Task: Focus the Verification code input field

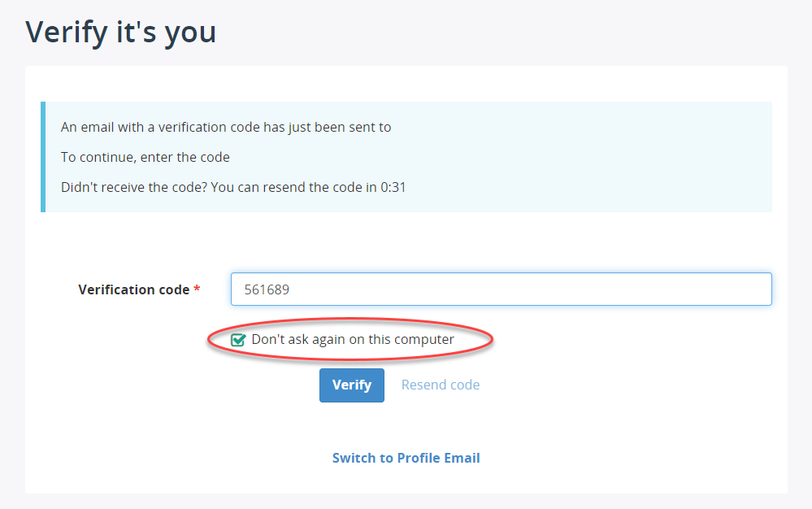Action: pos(502,289)
